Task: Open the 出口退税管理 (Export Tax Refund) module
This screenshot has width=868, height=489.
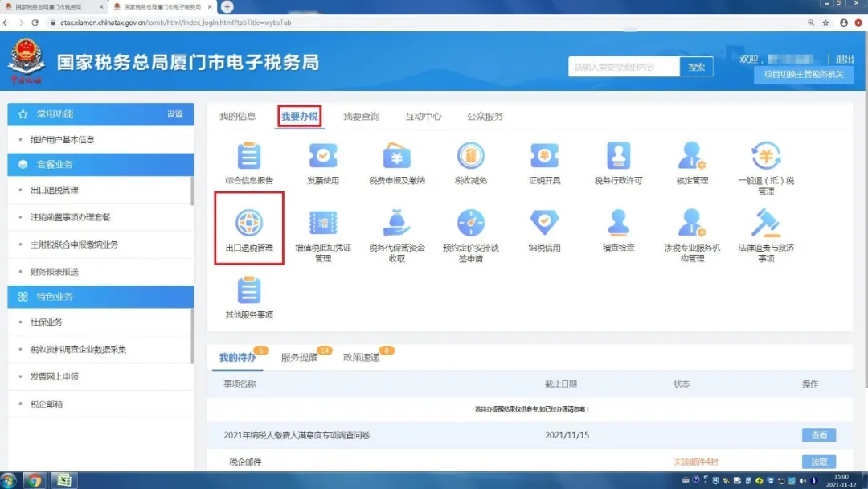Action: [x=249, y=228]
